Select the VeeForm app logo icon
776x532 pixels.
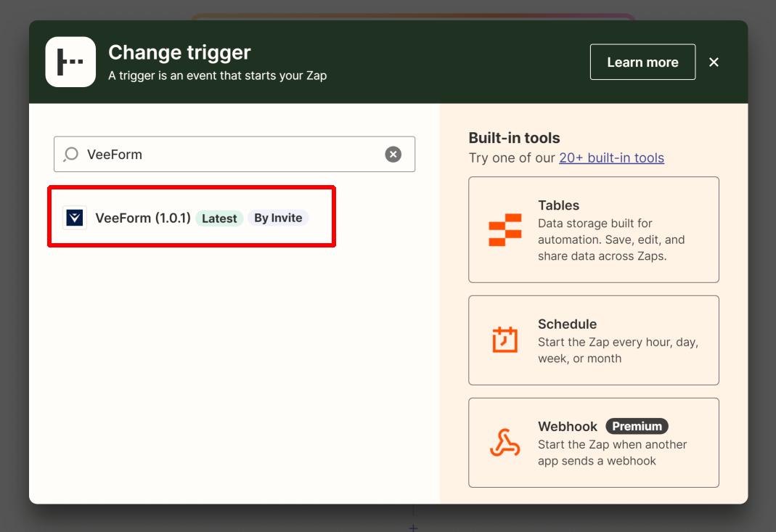(75, 218)
